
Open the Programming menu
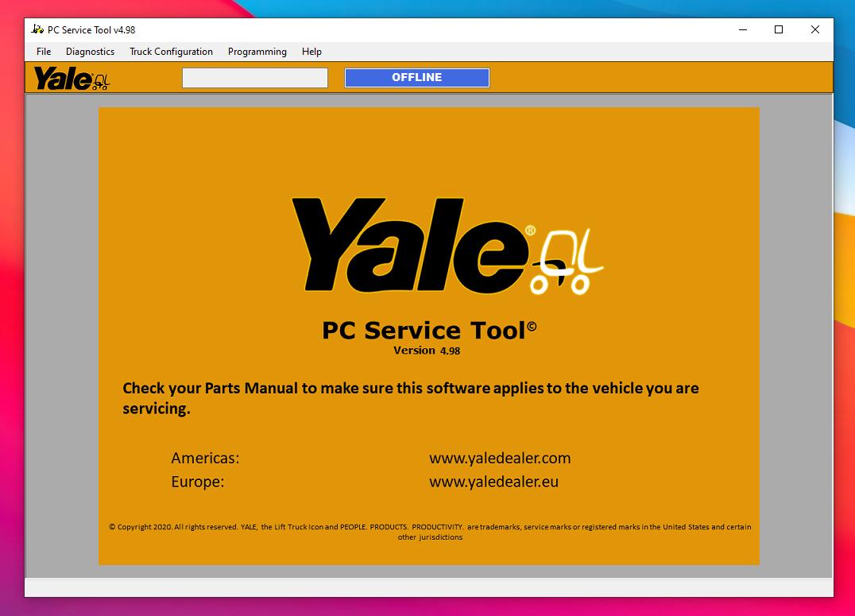(x=257, y=52)
